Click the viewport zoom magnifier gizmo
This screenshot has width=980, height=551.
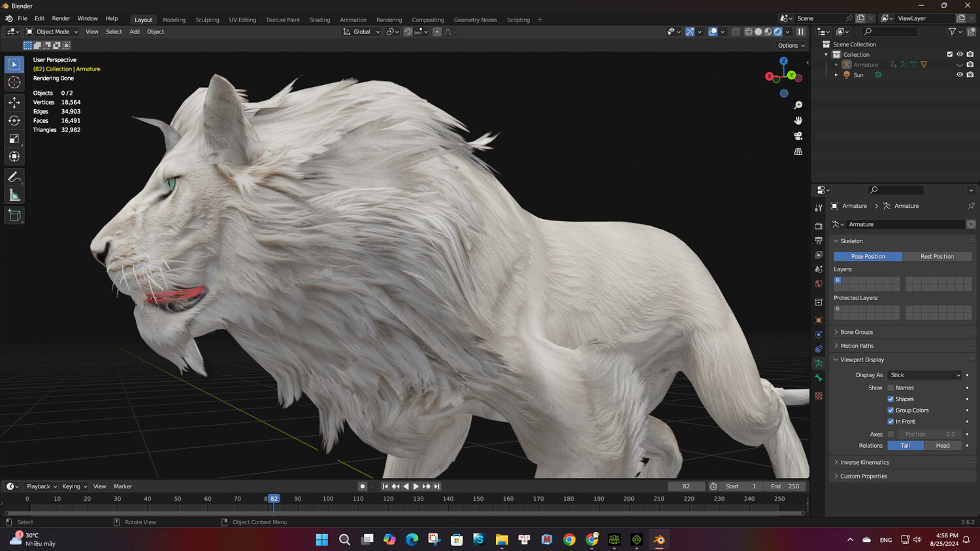tap(798, 105)
